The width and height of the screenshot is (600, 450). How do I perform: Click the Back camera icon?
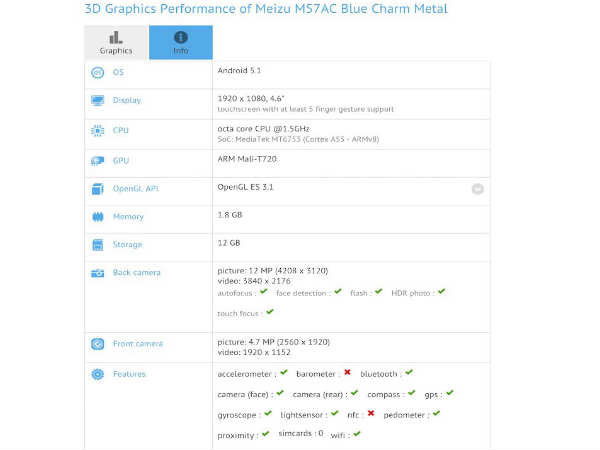click(98, 273)
